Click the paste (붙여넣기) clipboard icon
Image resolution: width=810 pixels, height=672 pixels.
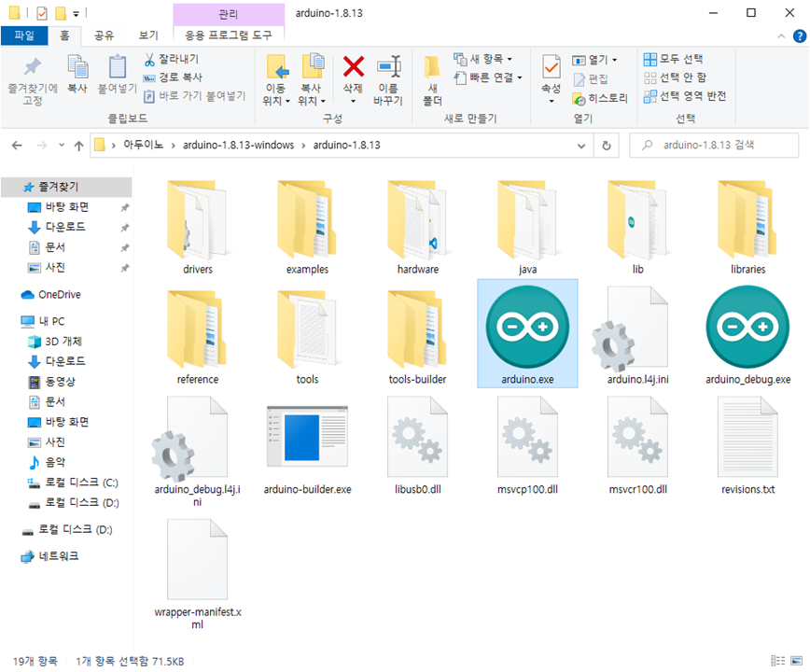pyautogui.click(x=118, y=67)
